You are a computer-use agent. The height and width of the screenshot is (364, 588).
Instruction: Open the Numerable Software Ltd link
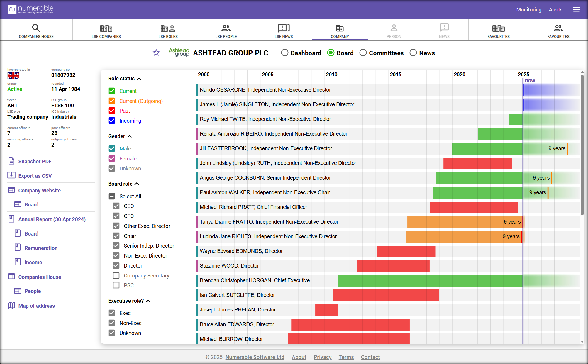(x=255, y=357)
